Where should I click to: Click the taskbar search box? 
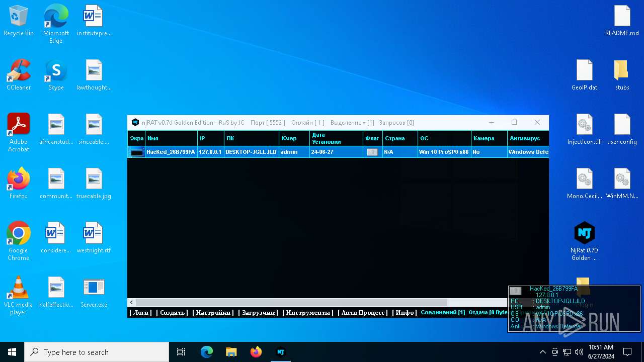tap(97, 352)
